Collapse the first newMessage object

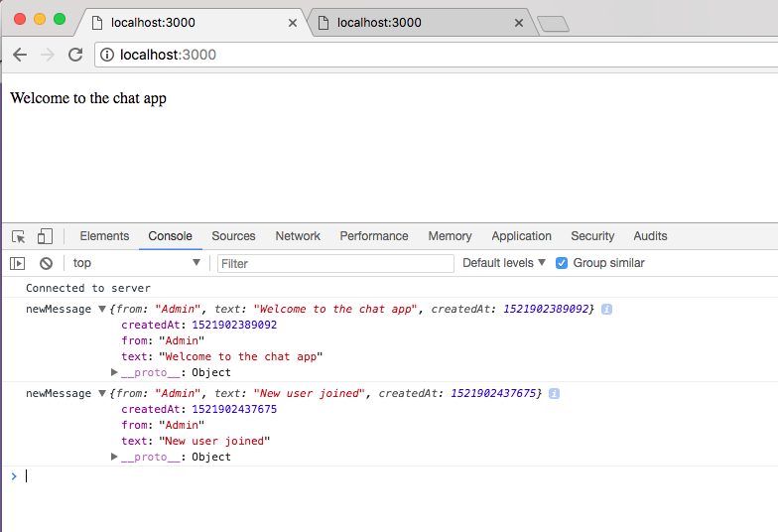[102, 310]
